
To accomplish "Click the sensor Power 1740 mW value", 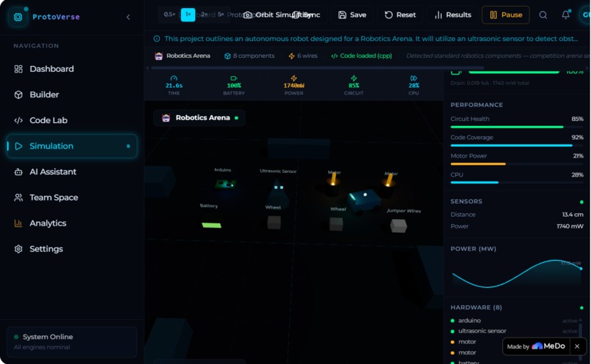I will click(570, 226).
